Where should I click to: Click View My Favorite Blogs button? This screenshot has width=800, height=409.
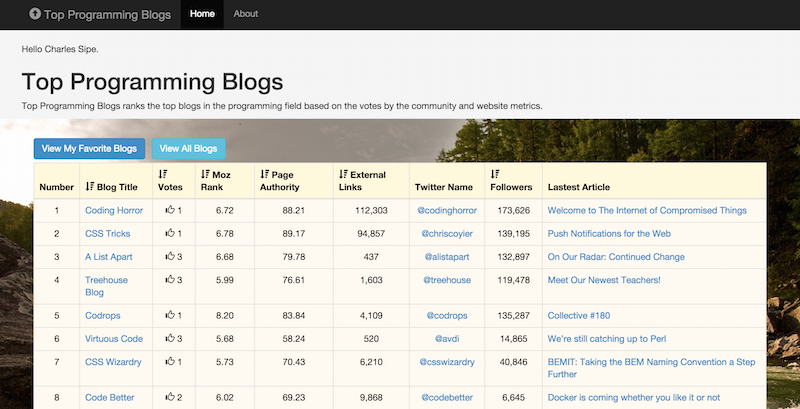point(89,148)
